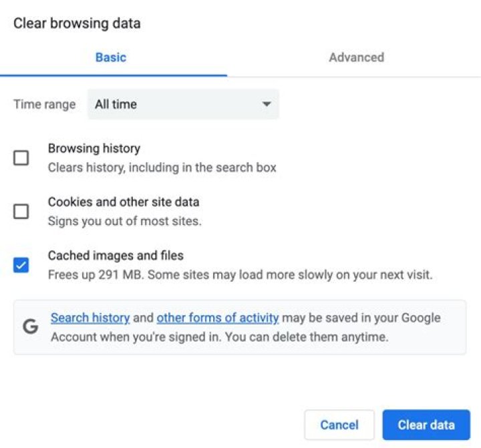Image resolution: width=481 pixels, height=448 pixels.
Task: Click the Frees up 291 MB description
Action: click(240, 274)
